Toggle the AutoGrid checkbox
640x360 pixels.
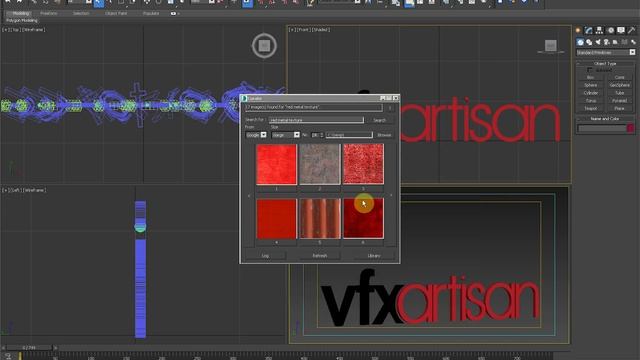tap(589, 70)
